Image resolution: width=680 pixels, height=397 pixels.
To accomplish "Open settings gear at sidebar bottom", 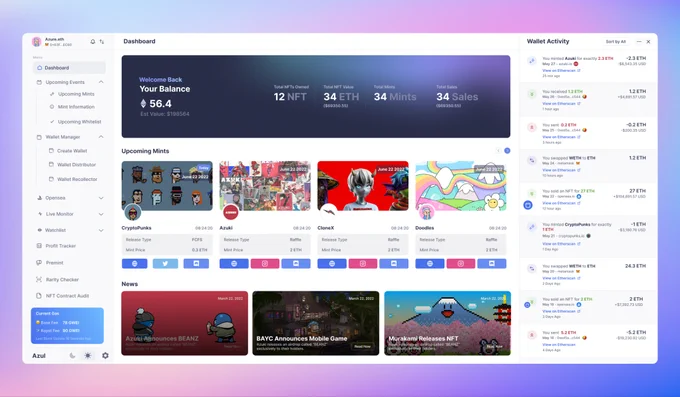I will 105,355.
